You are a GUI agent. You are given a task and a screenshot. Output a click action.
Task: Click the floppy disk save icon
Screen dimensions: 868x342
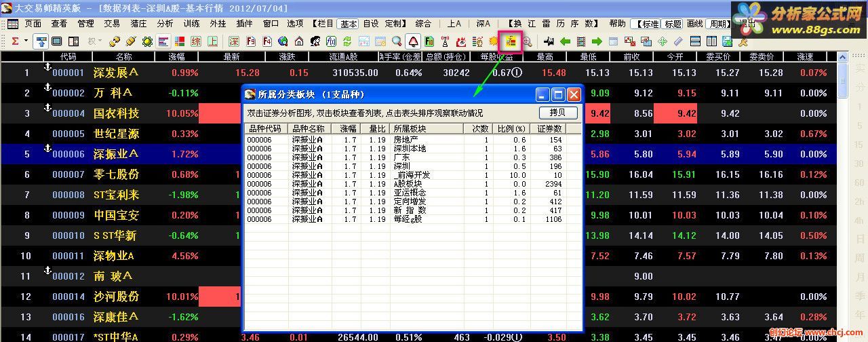point(727,41)
